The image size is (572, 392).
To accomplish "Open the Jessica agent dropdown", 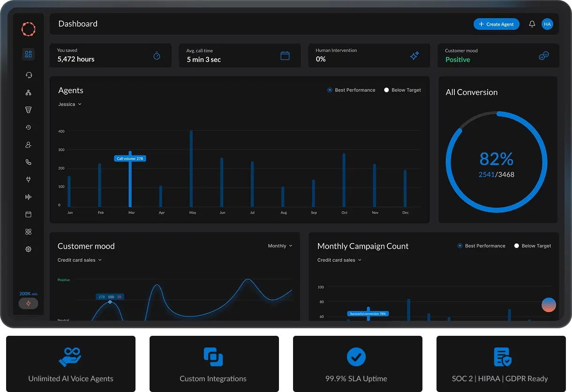I will click(x=69, y=104).
